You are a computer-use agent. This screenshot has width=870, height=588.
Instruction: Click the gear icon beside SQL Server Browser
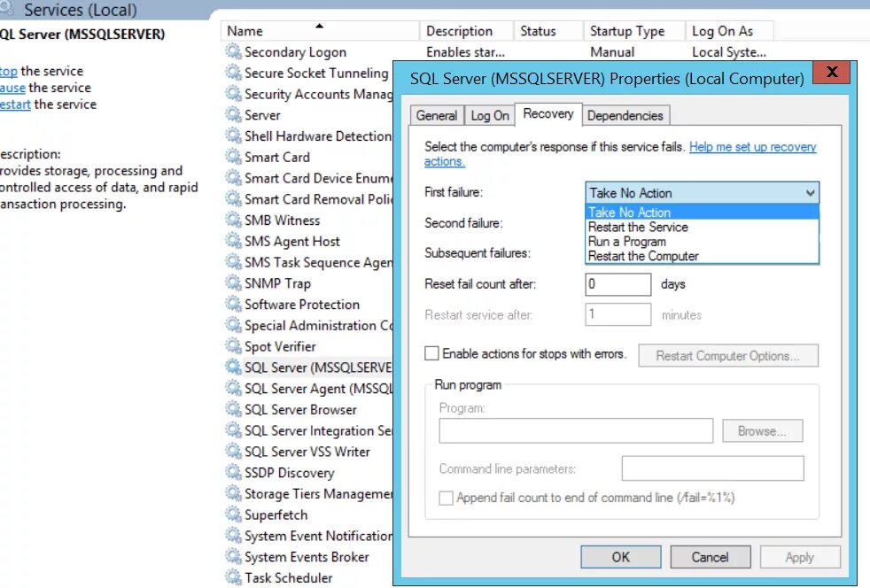pyautogui.click(x=233, y=409)
